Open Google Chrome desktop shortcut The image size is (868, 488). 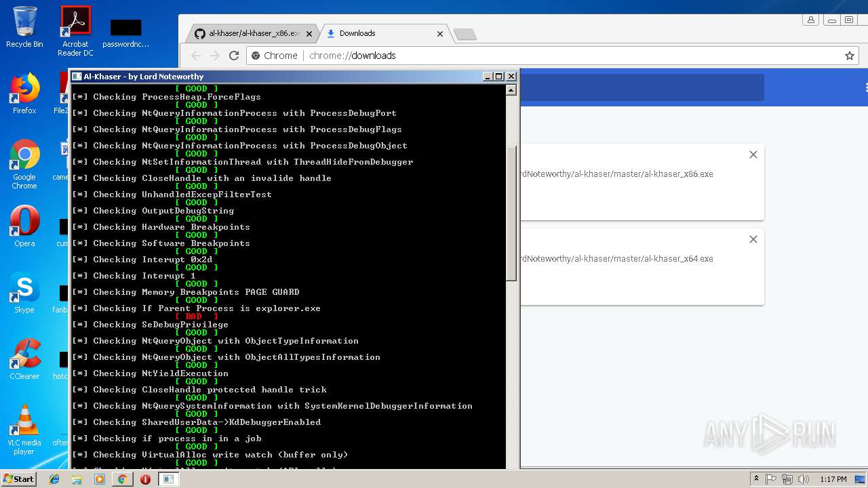click(x=24, y=164)
